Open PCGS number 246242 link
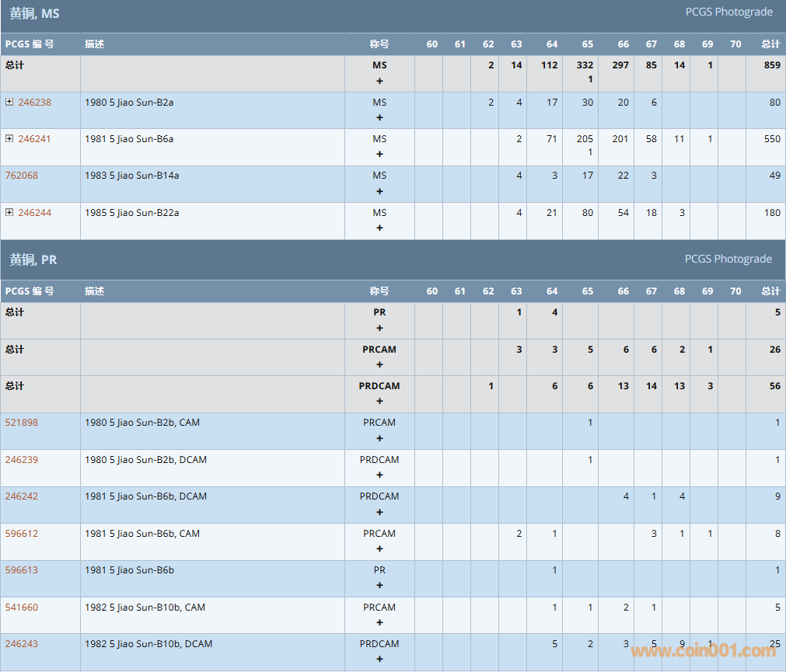This screenshot has height=672, width=786. 21,496
